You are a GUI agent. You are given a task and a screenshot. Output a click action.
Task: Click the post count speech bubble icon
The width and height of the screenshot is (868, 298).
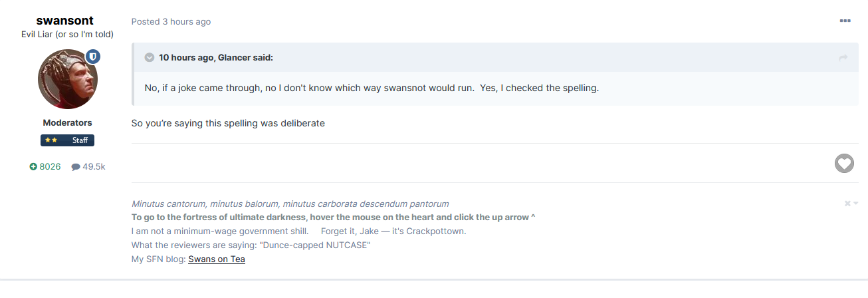[x=76, y=167]
